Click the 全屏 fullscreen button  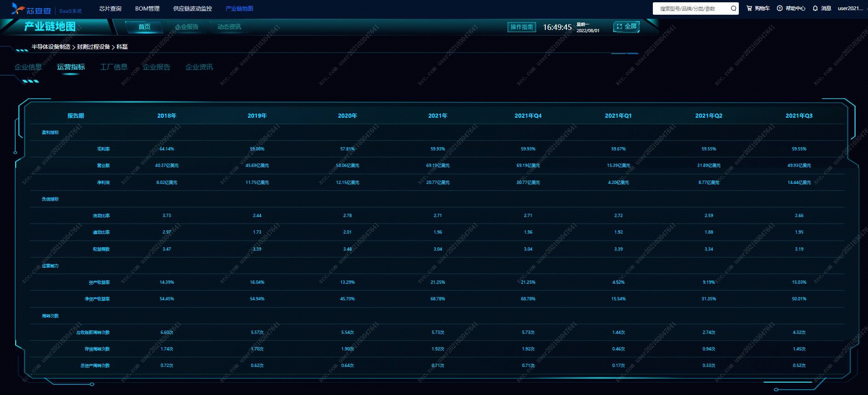point(627,27)
